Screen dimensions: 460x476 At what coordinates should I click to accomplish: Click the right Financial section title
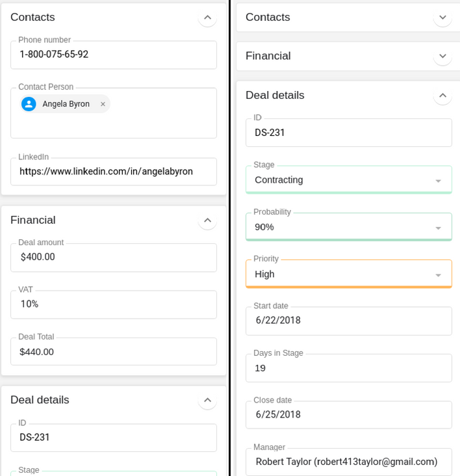(x=268, y=56)
